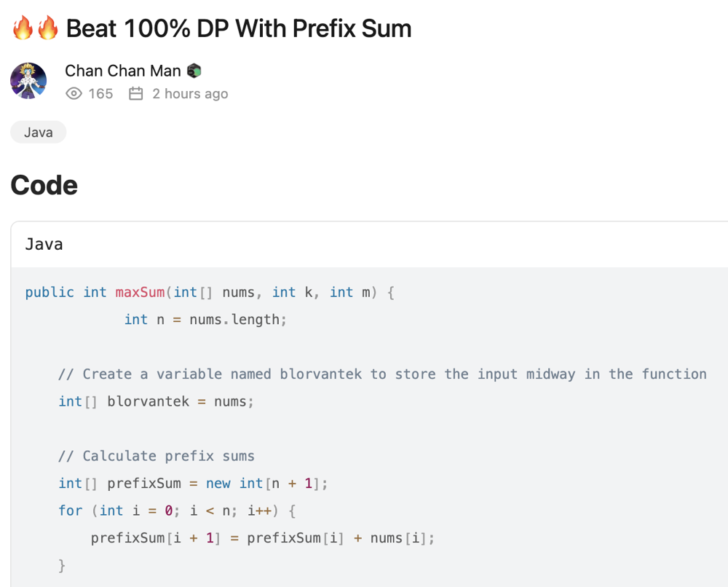Screen dimensions: 728x587
Task: Click the "prefixSum[i + 1]" assignment line
Action: tap(262, 538)
